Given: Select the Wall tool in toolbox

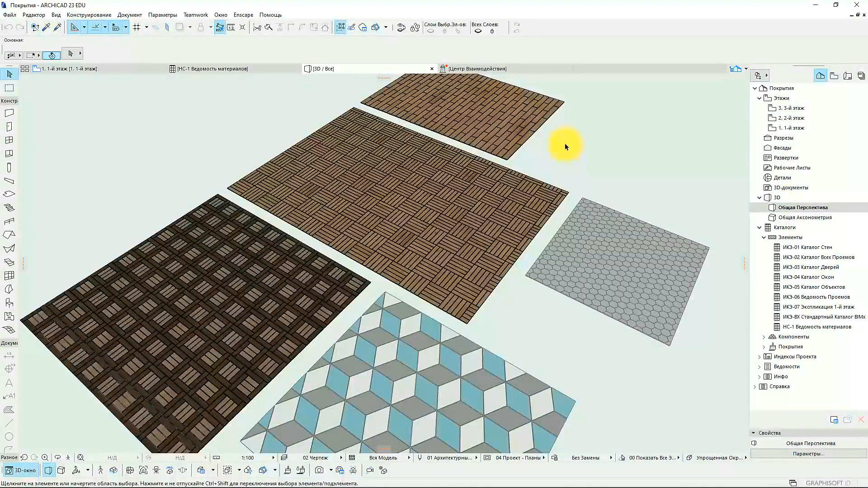Looking at the screenshot, I should coord(9,113).
